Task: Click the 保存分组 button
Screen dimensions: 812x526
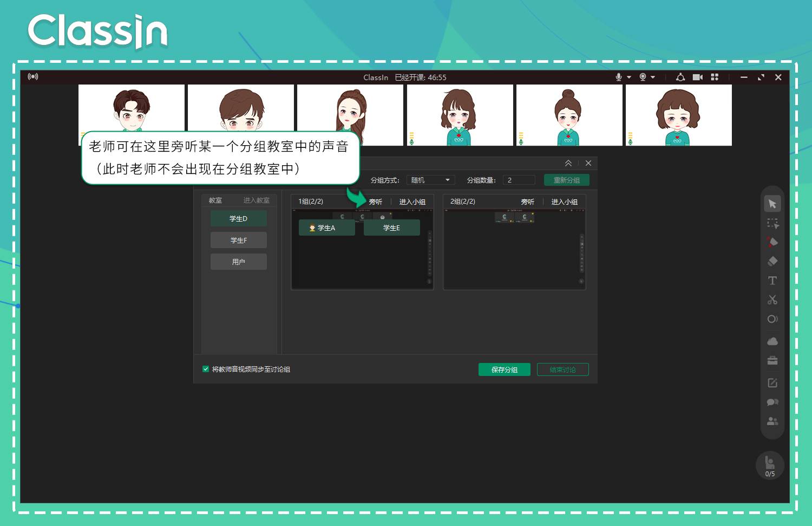Action: click(505, 369)
